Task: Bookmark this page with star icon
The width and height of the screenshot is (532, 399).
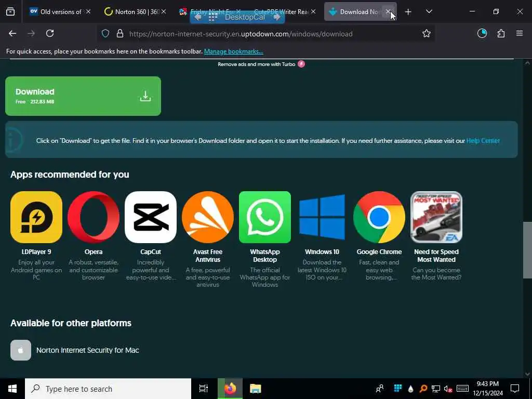Action: coord(426,33)
